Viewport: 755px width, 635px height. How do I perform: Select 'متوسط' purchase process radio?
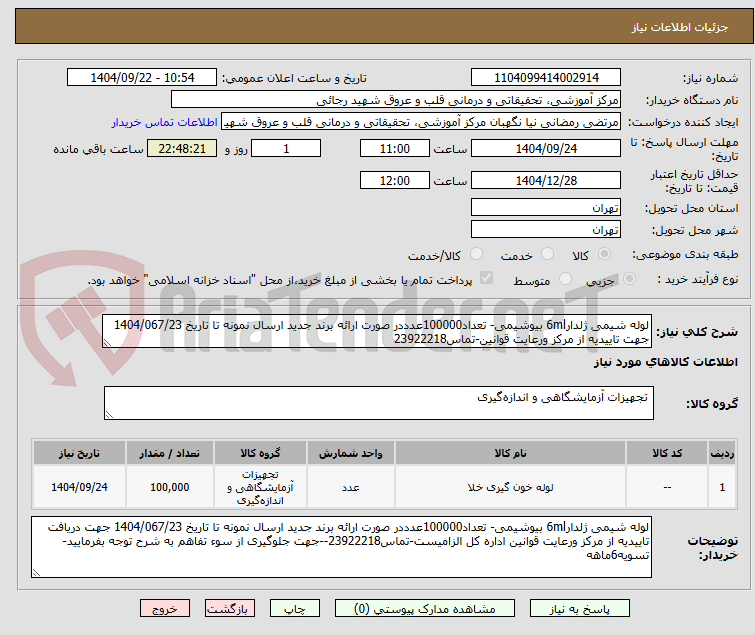click(x=565, y=279)
